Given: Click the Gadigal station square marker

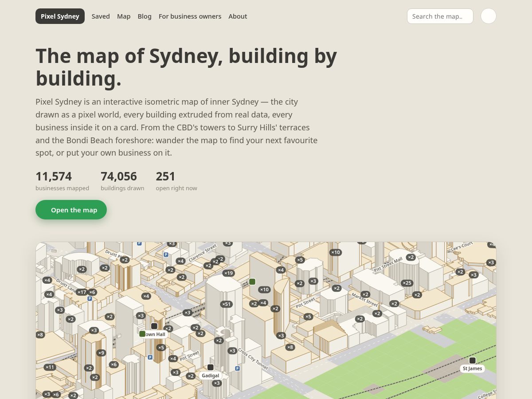Looking at the screenshot, I should (211, 367).
